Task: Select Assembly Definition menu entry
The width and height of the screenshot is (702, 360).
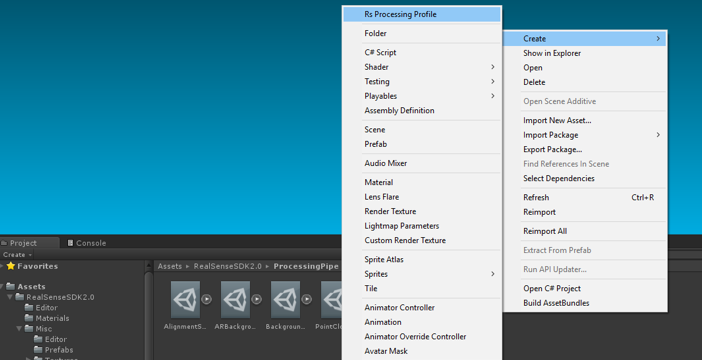Action: point(422,110)
